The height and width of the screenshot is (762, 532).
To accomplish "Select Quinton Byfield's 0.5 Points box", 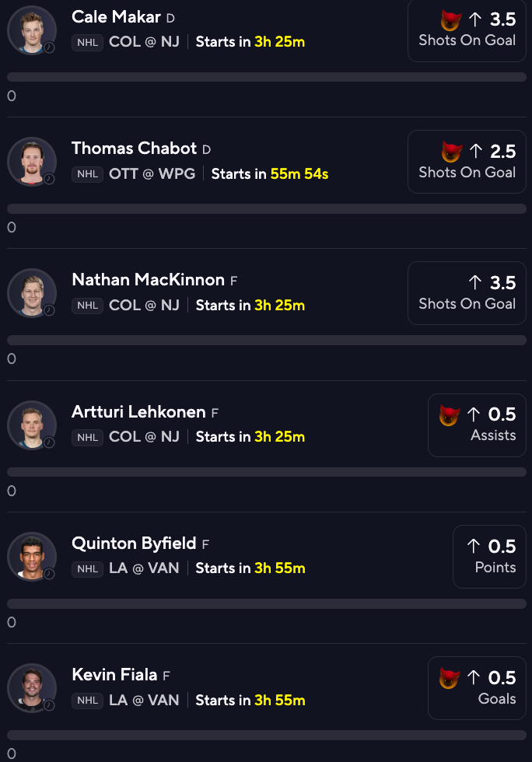I will tap(489, 556).
